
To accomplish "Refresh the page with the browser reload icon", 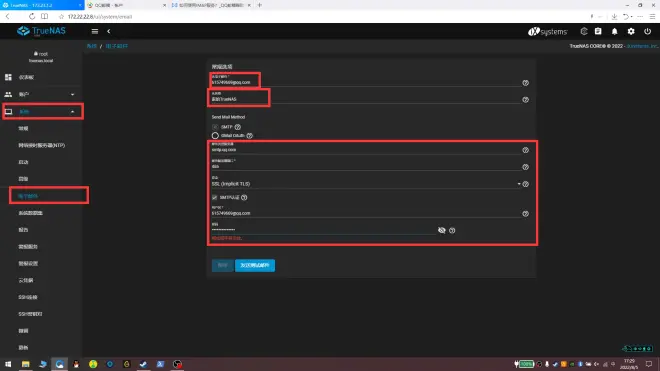I will 32,16.
